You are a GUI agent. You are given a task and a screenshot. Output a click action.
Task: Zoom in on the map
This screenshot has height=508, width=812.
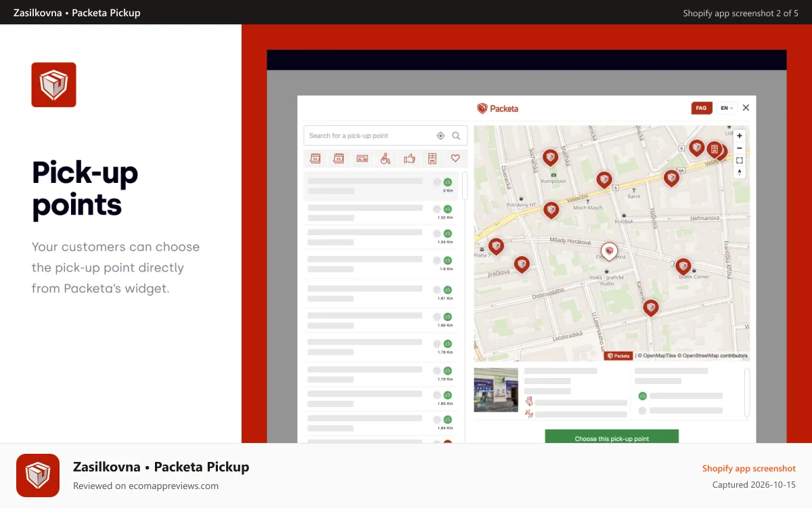(740, 135)
